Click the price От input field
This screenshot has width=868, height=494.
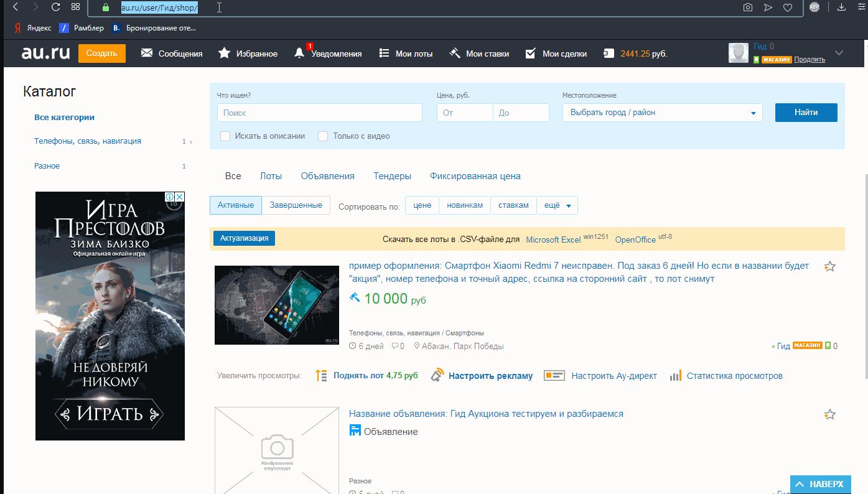point(465,113)
